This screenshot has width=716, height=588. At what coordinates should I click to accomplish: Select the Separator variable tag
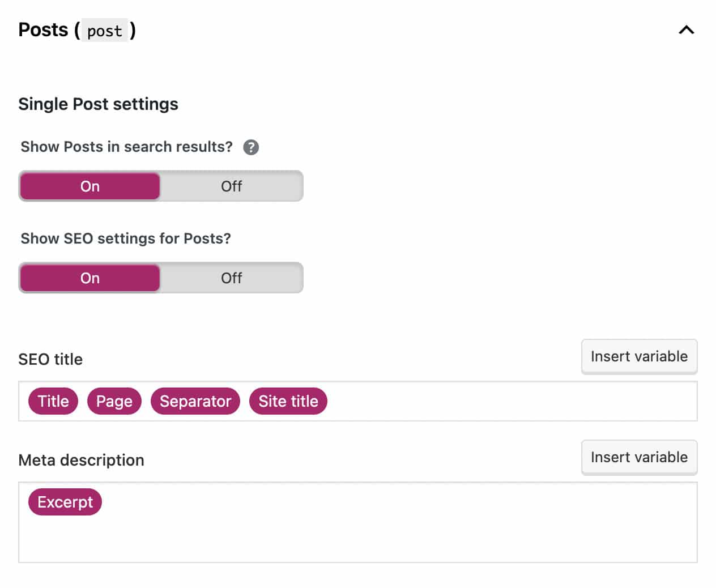coord(195,401)
